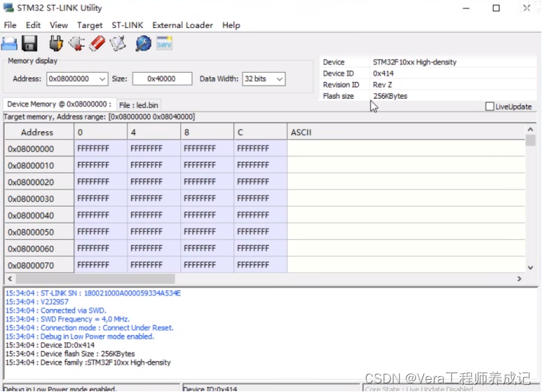
Task: Click the Open file toolbar icon
Action: (x=9, y=44)
